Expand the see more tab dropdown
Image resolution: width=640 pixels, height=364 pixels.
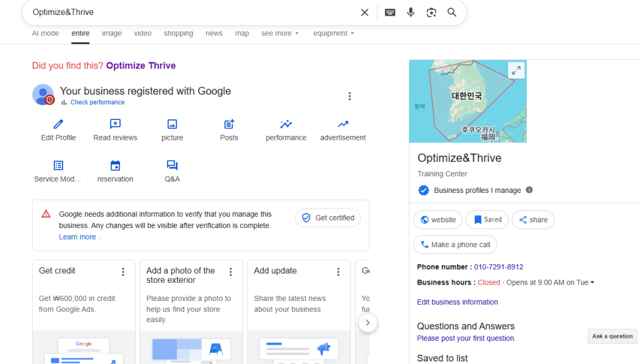[280, 33]
